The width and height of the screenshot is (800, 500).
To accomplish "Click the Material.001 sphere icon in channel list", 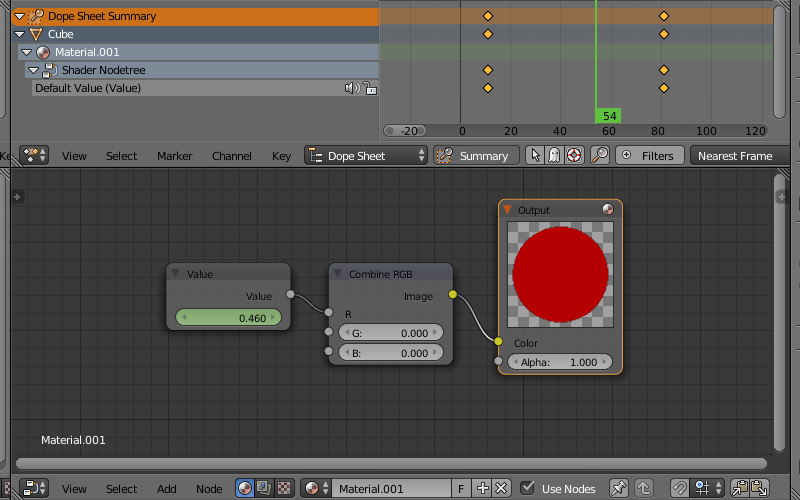I will click(x=43, y=52).
